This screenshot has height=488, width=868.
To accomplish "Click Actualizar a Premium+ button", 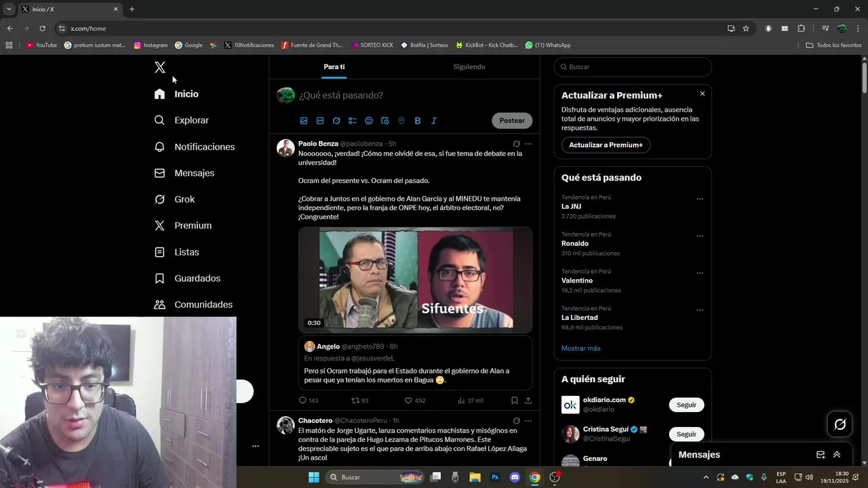I will tap(606, 145).
